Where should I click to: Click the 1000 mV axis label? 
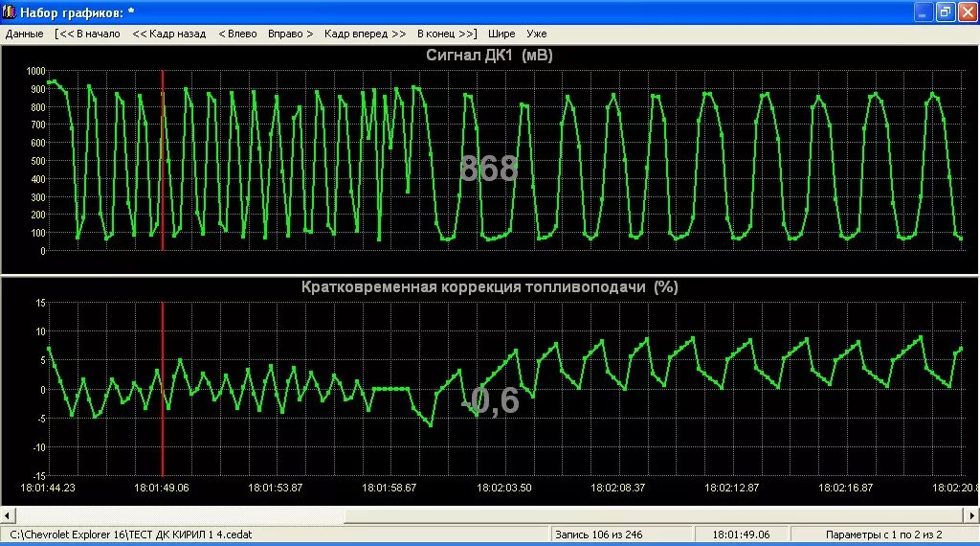click(x=35, y=71)
